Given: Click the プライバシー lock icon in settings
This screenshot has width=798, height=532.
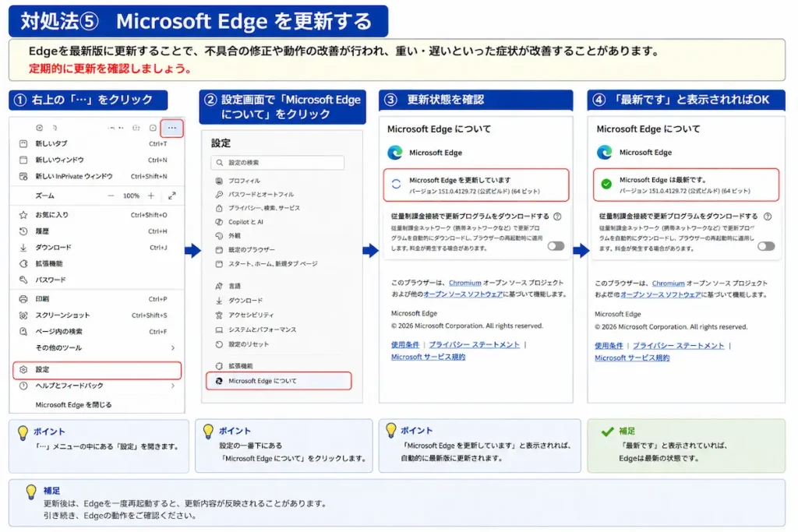Looking at the screenshot, I should point(219,208).
